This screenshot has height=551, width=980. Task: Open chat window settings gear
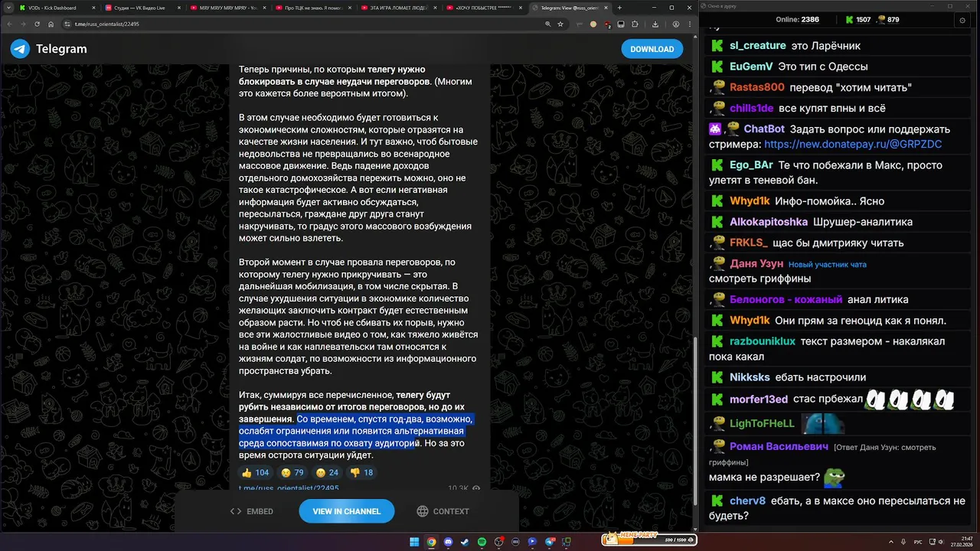[962, 21]
